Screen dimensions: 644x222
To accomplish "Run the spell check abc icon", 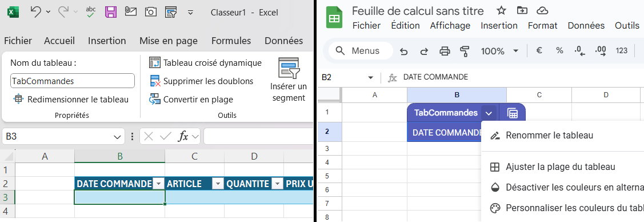I will [91, 13].
